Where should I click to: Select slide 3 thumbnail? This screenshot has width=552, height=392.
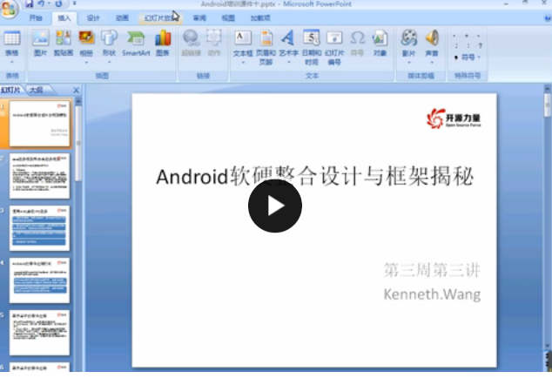click(39, 228)
